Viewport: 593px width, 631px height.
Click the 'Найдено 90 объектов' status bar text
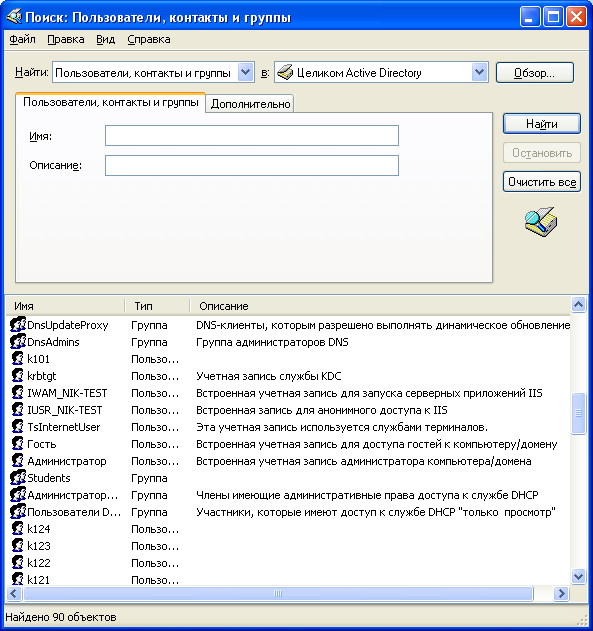click(x=61, y=617)
